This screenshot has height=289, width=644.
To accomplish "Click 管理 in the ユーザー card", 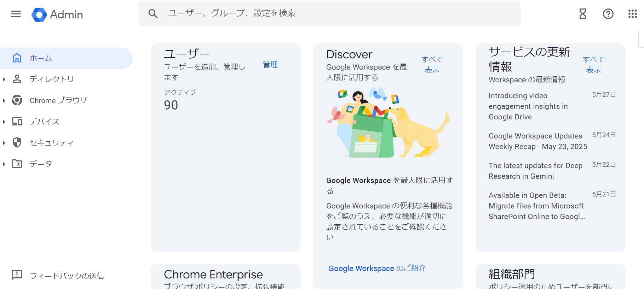I will 270,65.
